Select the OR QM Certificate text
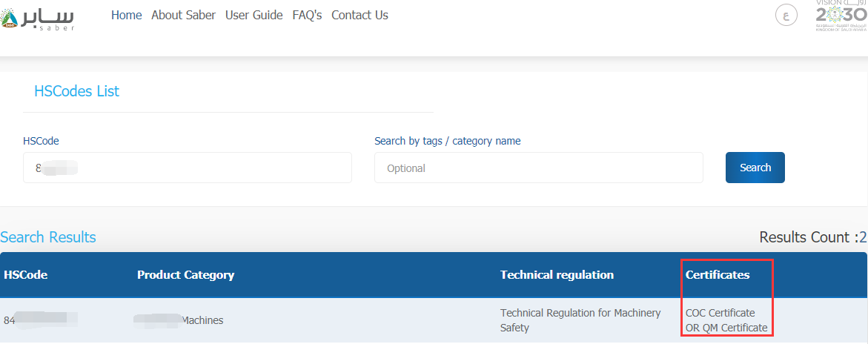 pyautogui.click(x=726, y=328)
